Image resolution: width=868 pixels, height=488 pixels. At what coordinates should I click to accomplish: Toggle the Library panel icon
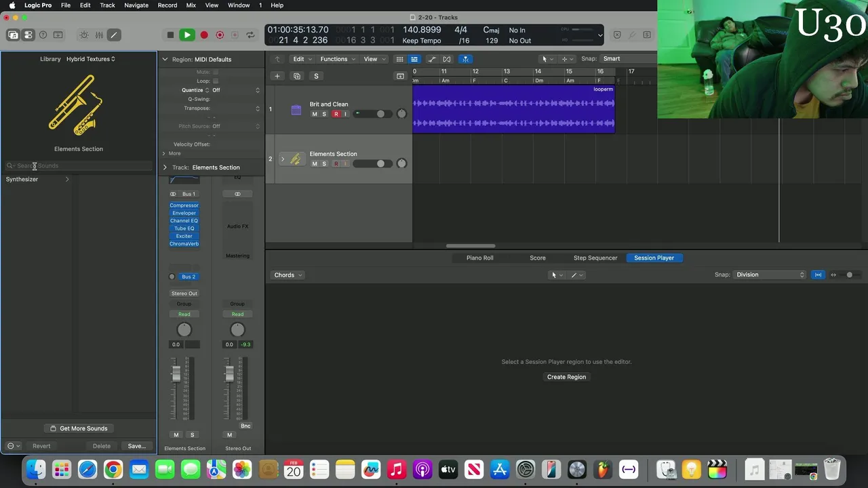point(13,35)
